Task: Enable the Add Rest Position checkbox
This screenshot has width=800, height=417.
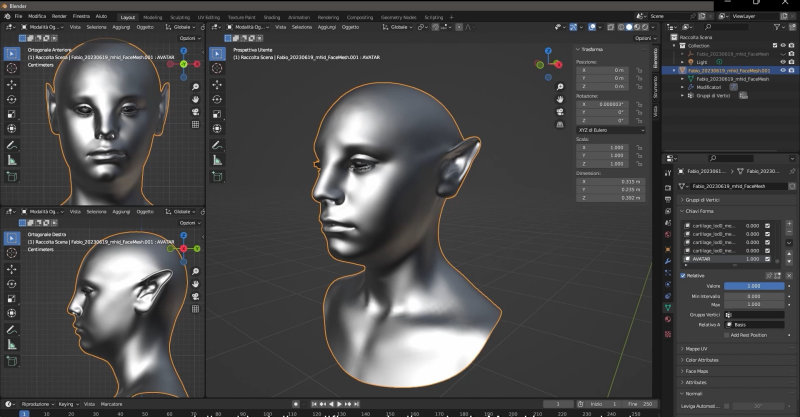Action: [727, 335]
